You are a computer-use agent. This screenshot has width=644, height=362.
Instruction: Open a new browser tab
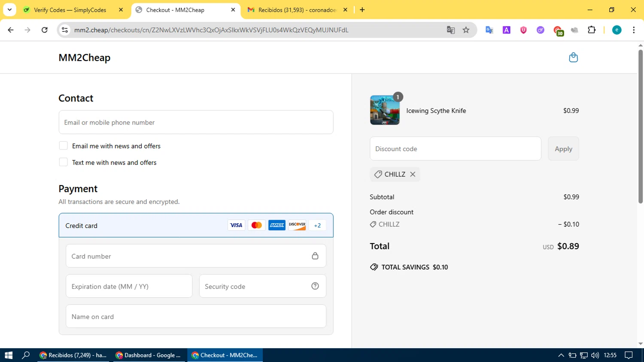click(x=362, y=9)
